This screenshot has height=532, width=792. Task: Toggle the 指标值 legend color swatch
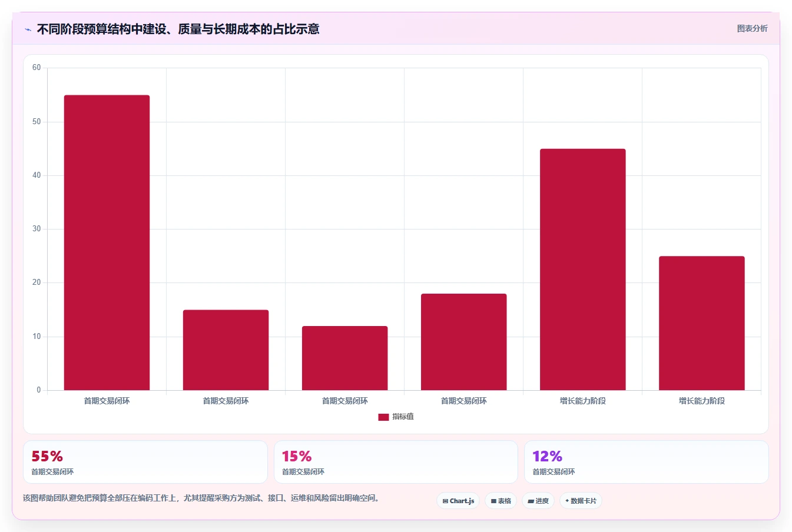[383, 417]
